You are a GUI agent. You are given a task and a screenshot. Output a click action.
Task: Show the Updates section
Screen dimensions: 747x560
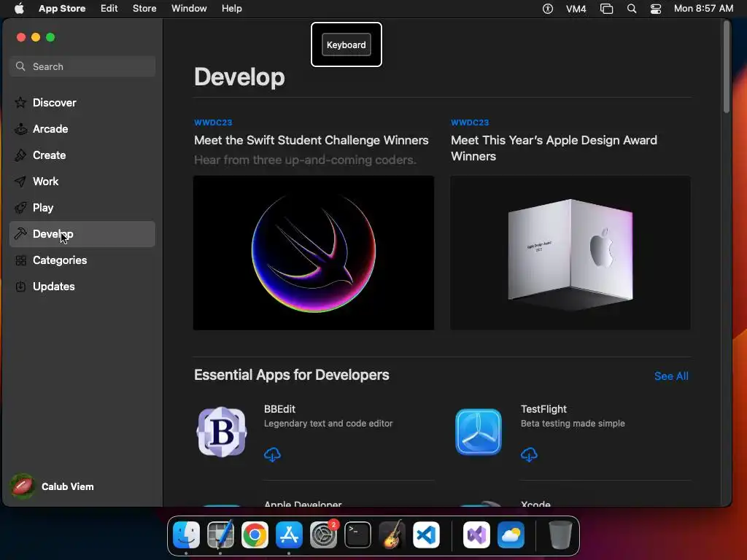coord(82,287)
